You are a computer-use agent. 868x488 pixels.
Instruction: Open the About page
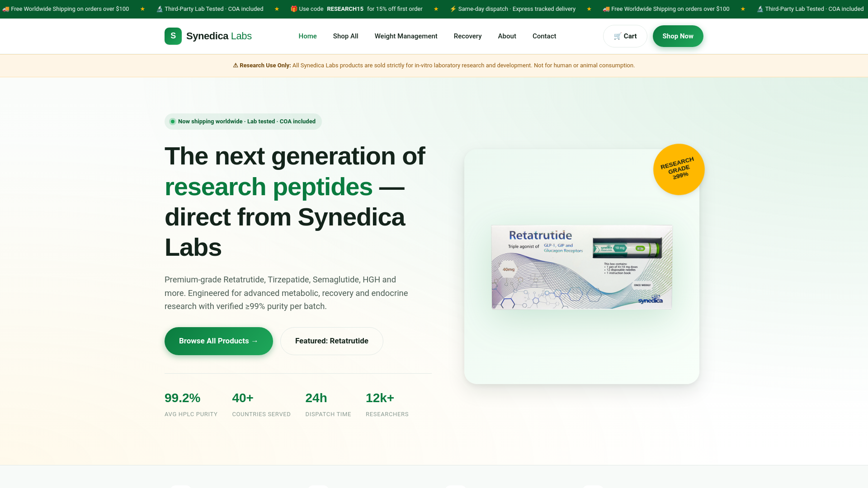pos(507,36)
